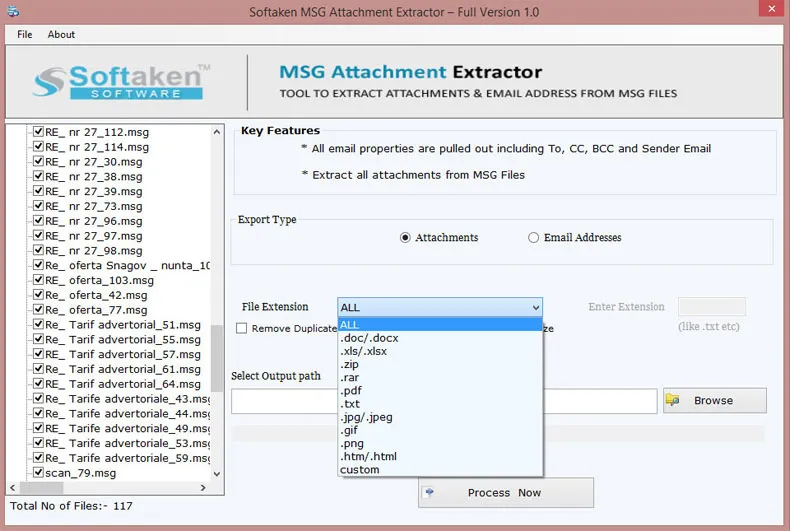Click the Enter Extension text box
The height and width of the screenshot is (531, 790).
click(x=712, y=306)
